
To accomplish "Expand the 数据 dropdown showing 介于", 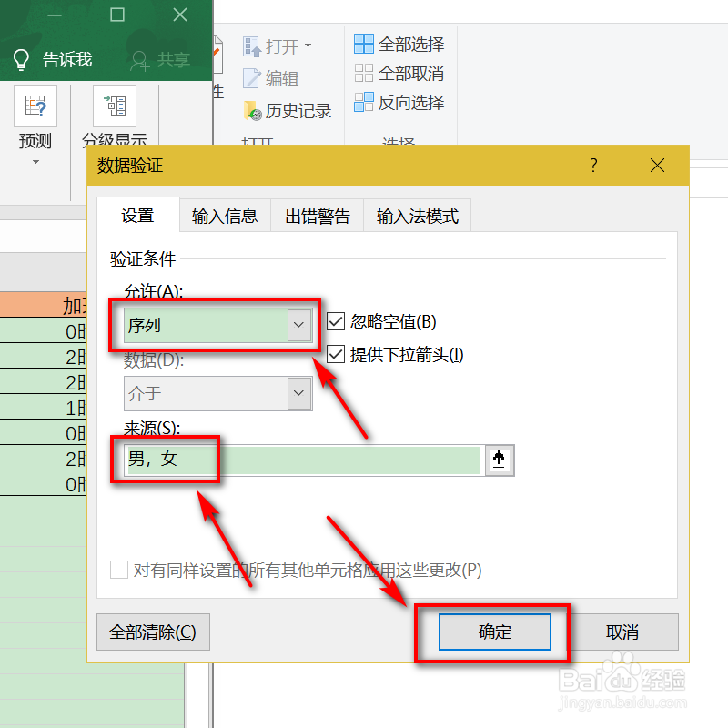I will 298,393.
